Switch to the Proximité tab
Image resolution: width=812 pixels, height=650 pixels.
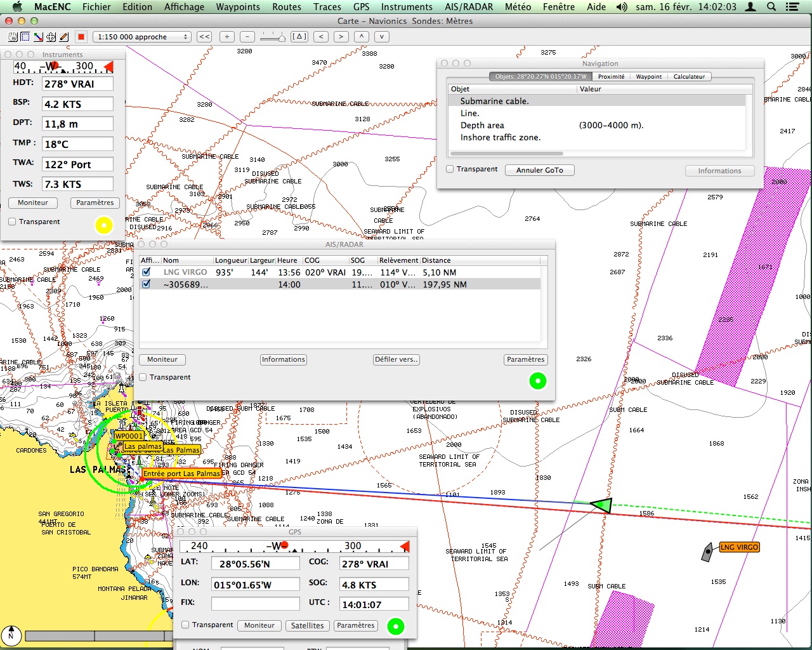tap(611, 76)
